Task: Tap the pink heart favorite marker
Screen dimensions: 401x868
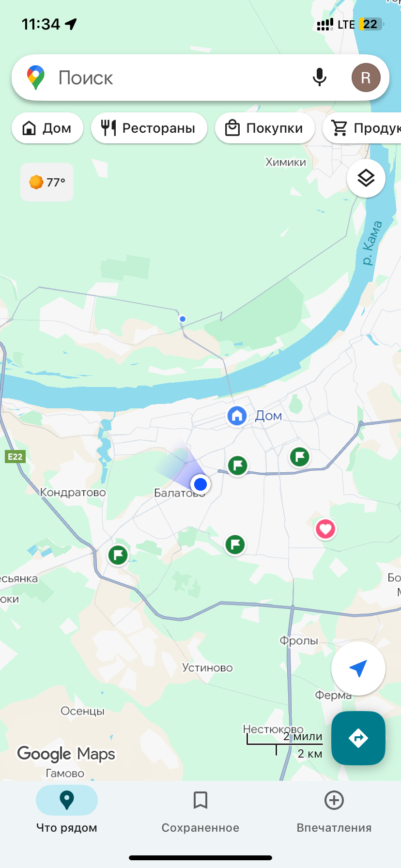Action: (x=325, y=529)
